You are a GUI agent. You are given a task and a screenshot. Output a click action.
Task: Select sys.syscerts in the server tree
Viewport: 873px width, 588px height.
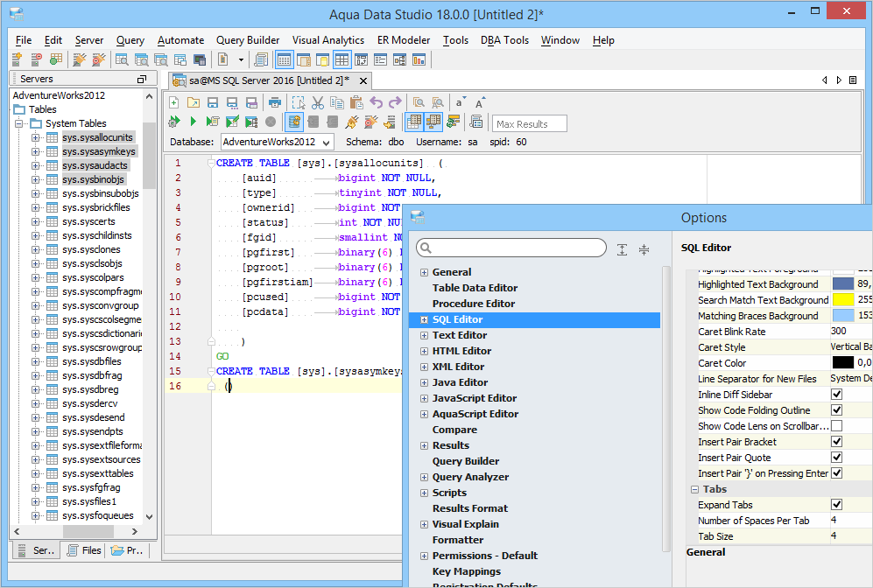click(88, 221)
